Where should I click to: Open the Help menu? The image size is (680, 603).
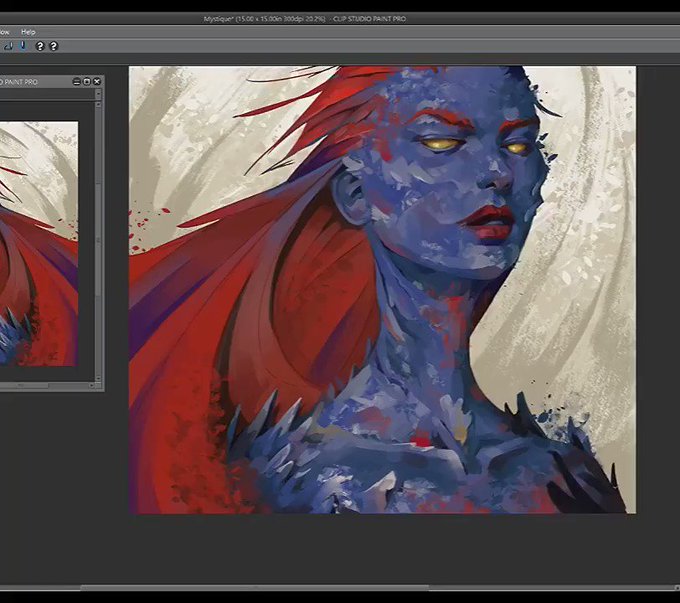tap(28, 32)
